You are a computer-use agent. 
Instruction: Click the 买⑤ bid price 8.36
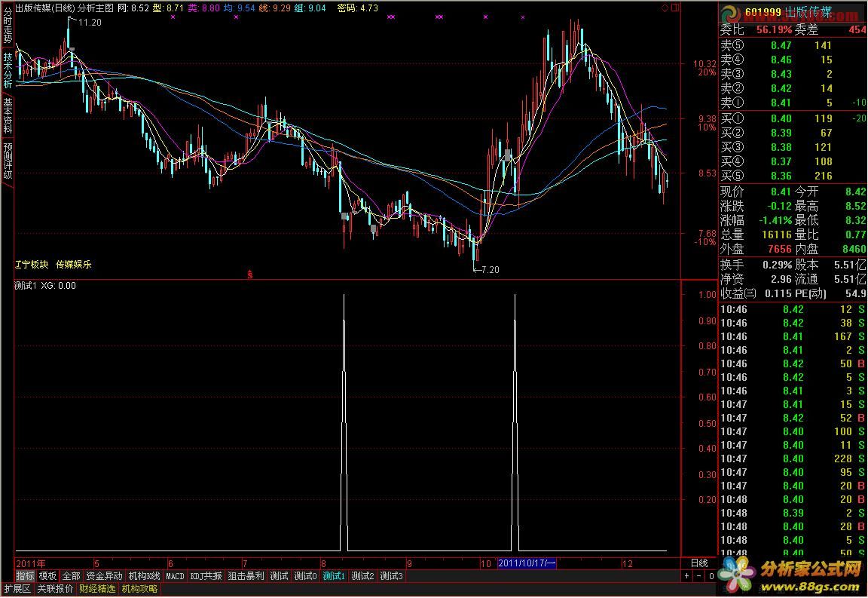click(x=781, y=176)
